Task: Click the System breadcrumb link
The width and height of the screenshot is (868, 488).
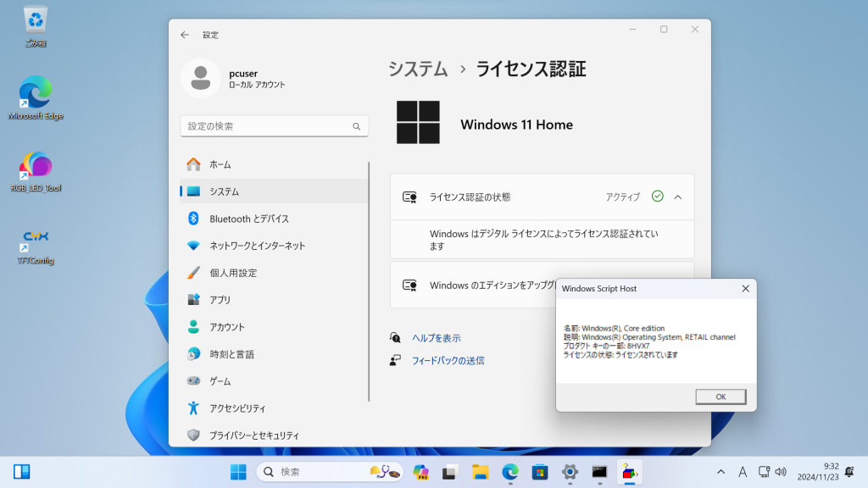Action: [x=418, y=69]
